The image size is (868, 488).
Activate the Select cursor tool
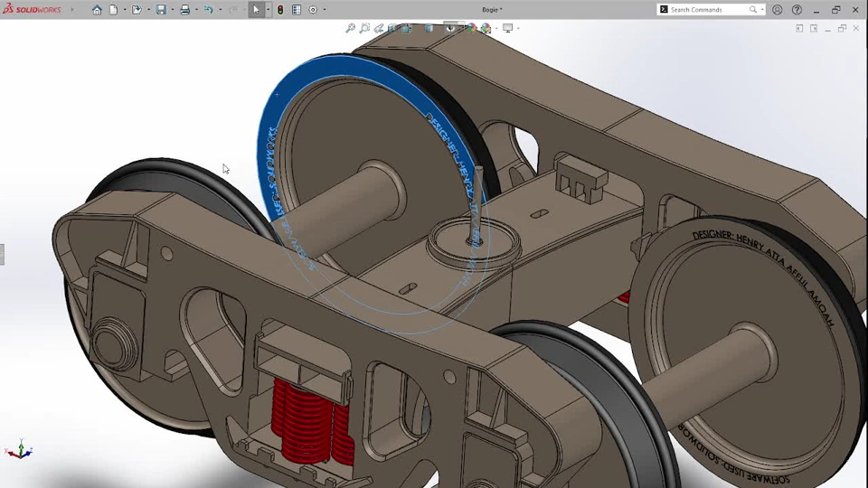click(256, 10)
